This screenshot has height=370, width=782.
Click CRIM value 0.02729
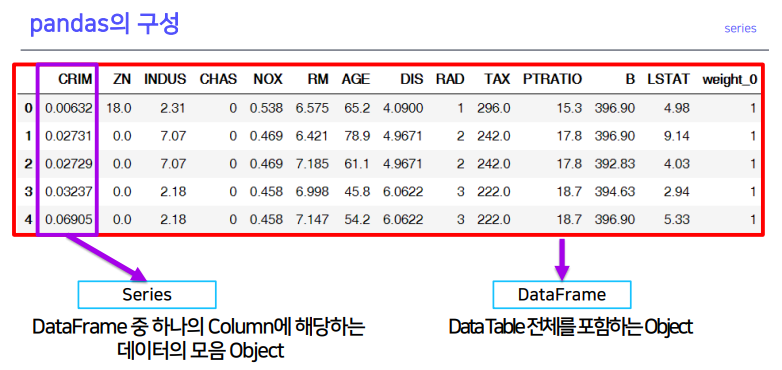point(69,164)
